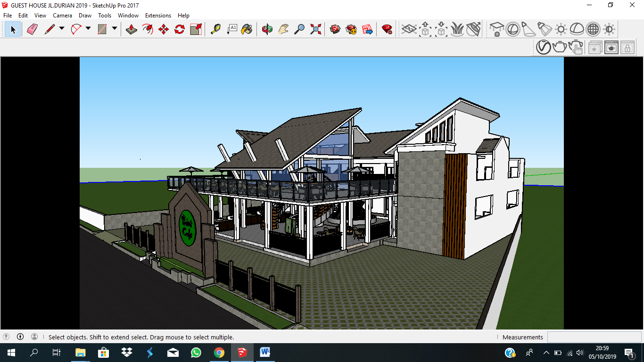Image resolution: width=644 pixels, height=362 pixels.
Task: Choose the Move tool with red arrows
Action: pyautogui.click(x=164, y=29)
